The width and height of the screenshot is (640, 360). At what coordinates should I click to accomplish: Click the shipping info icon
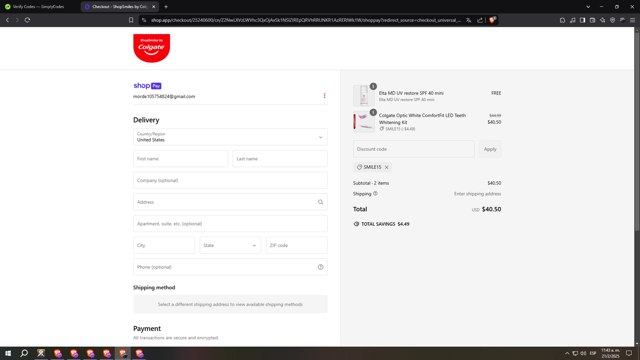click(x=375, y=193)
